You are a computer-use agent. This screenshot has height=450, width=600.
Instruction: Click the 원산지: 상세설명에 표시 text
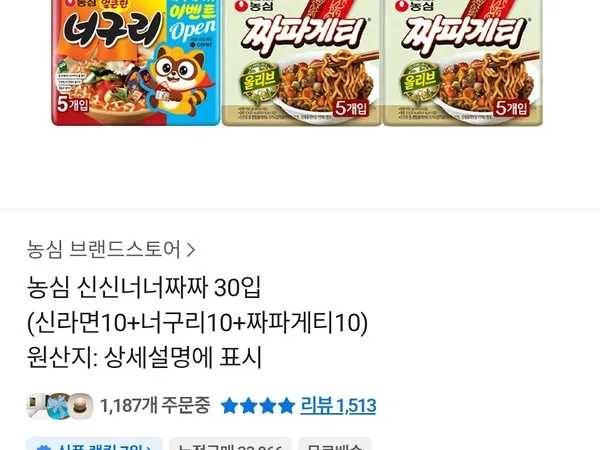[x=144, y=357]
